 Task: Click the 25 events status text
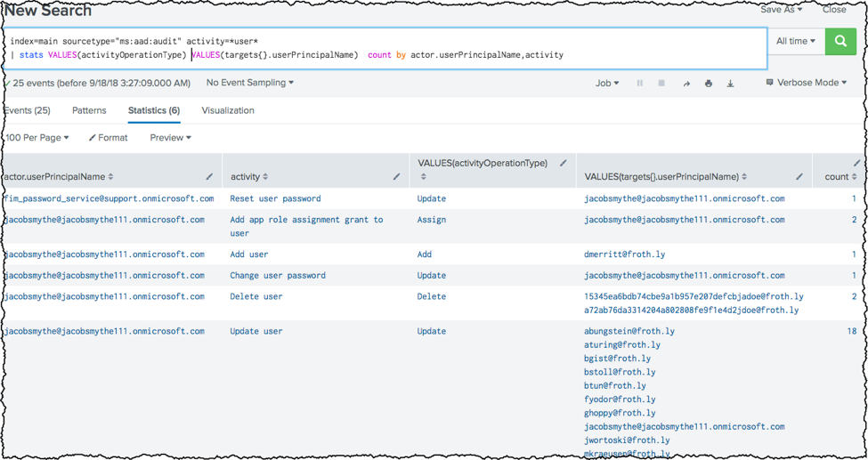(x=101, y=83)
